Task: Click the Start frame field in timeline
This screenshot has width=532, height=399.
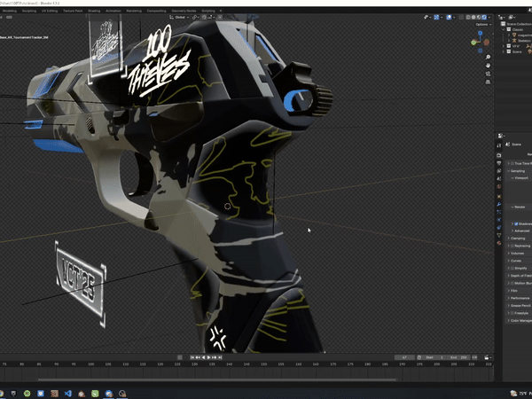Action: click(434, 357)
